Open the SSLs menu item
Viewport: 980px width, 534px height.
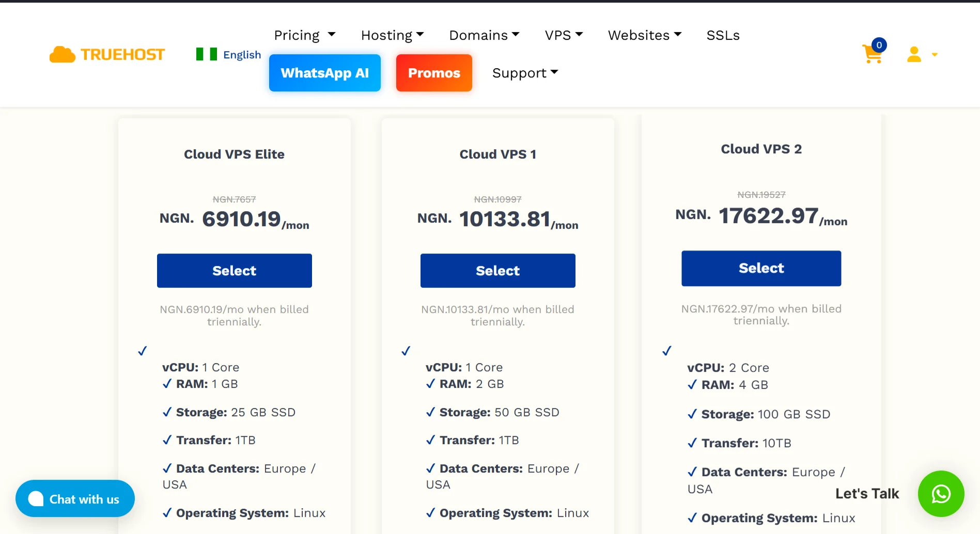pyautogui.click(x=723, y=35)
